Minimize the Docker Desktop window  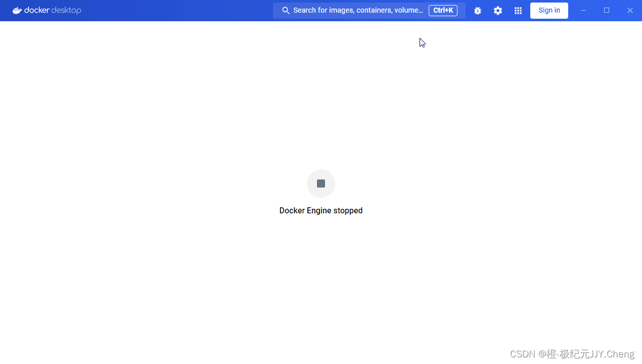click(x=583, y=11)
